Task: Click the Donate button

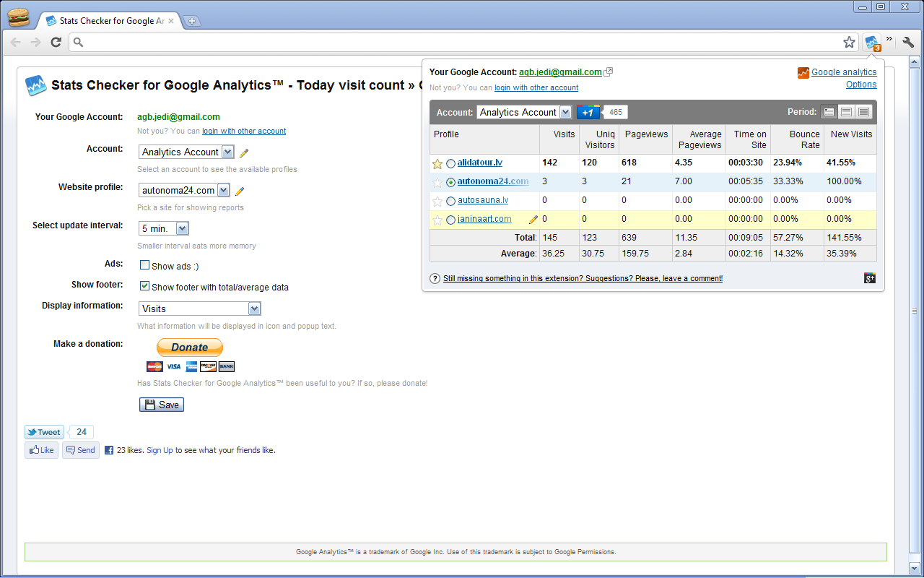Action: click(x=190, y=348)
